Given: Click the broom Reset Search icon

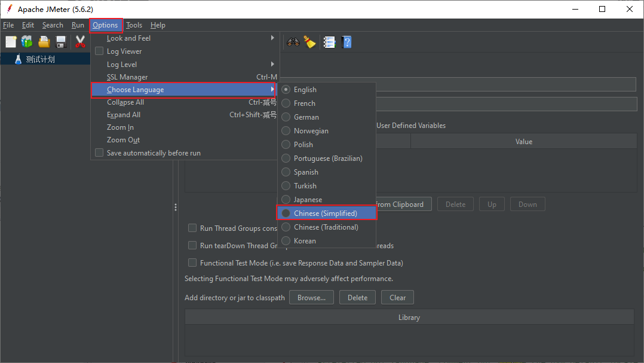Looking at the screenshot, I should [x=309, y=42].
